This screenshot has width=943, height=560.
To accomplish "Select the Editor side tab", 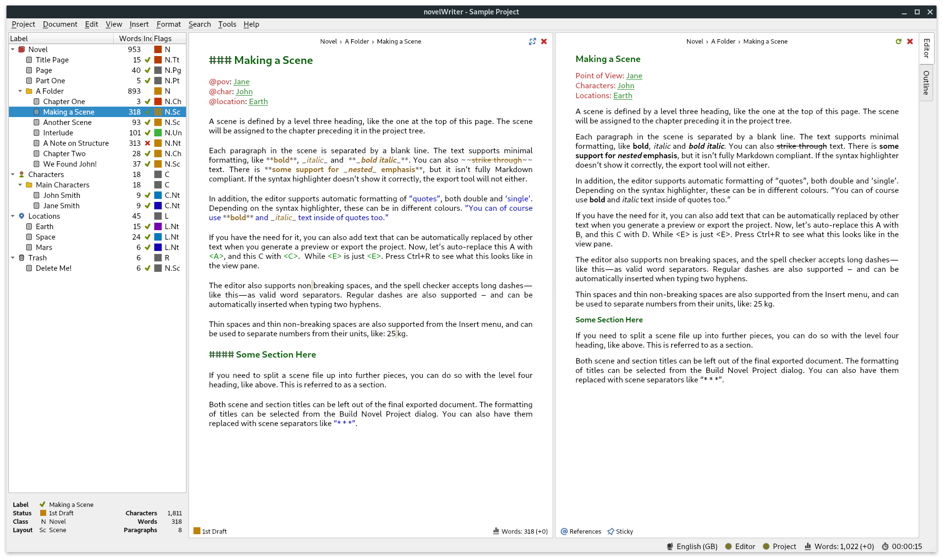I will [x=926, y=48].
